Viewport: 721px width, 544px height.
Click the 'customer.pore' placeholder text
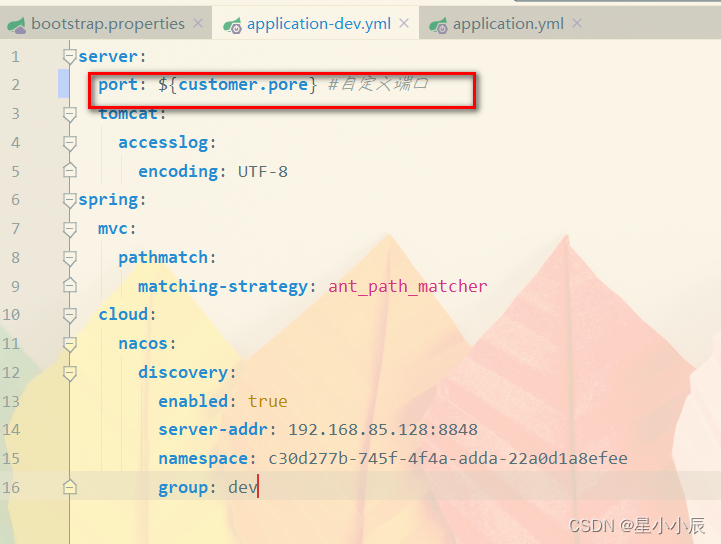[x=243, y=85]
